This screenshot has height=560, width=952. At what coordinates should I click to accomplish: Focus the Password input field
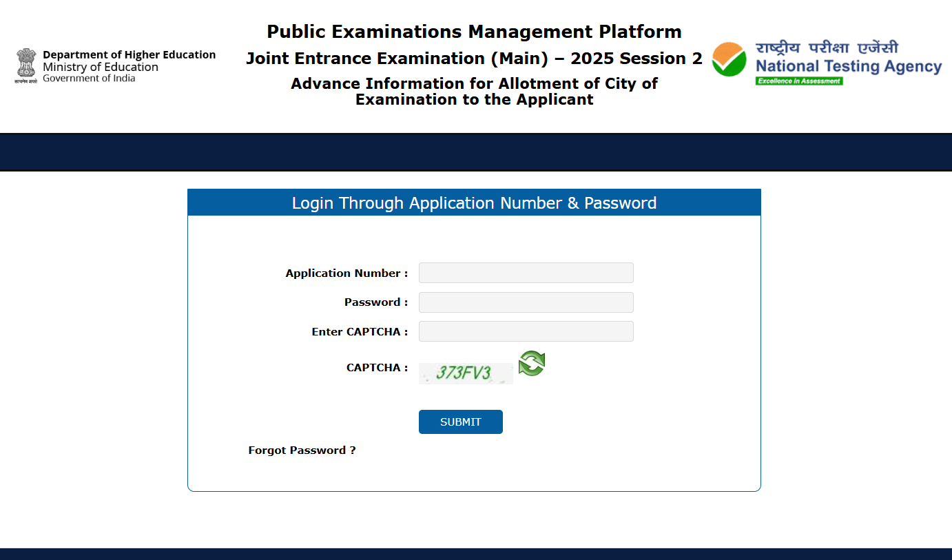click(526, 302)
